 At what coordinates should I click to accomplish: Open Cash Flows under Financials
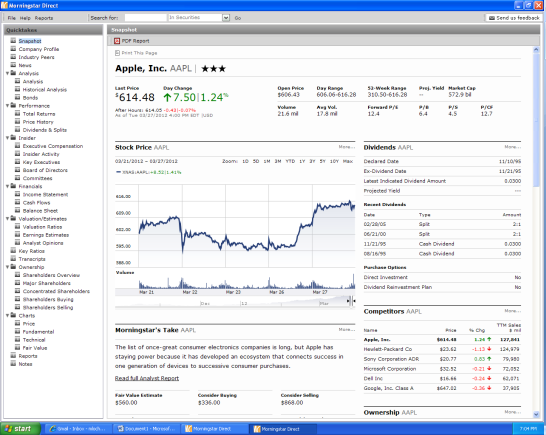click(36, 203)
